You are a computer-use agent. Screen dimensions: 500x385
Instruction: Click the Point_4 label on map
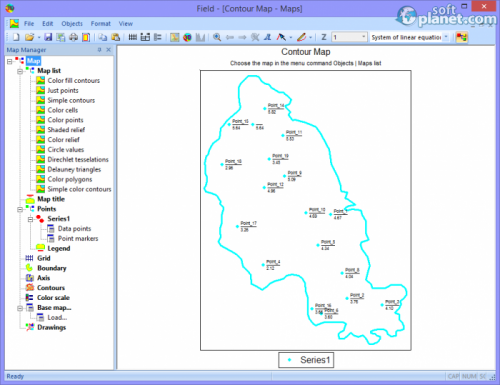[273, 262]
